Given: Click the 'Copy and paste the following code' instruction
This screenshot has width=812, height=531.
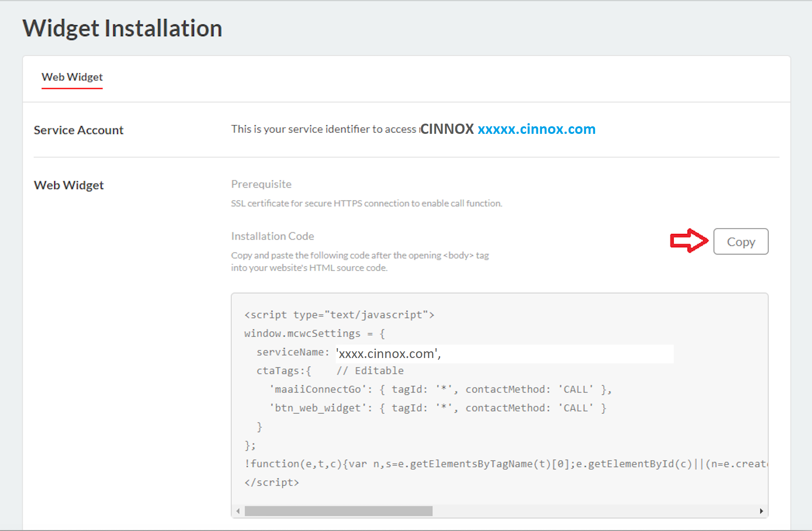Looking at the screenshot, I should coord(360,255).
